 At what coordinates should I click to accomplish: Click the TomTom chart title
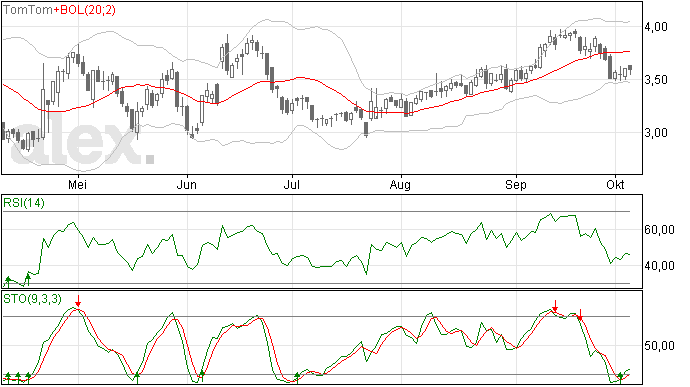(28, 10)
